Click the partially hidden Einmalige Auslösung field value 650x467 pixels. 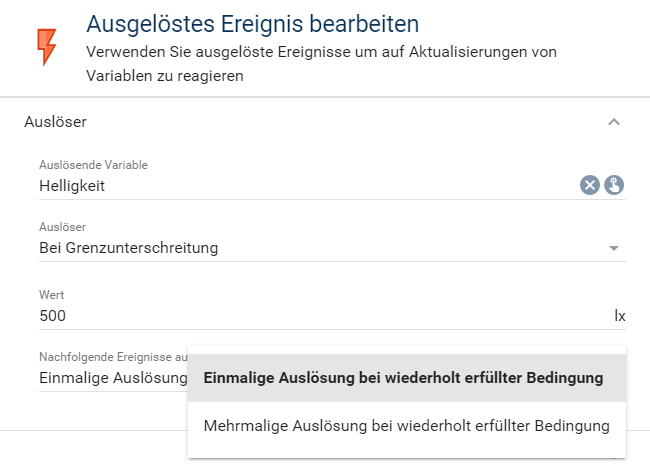coord(112,378)
